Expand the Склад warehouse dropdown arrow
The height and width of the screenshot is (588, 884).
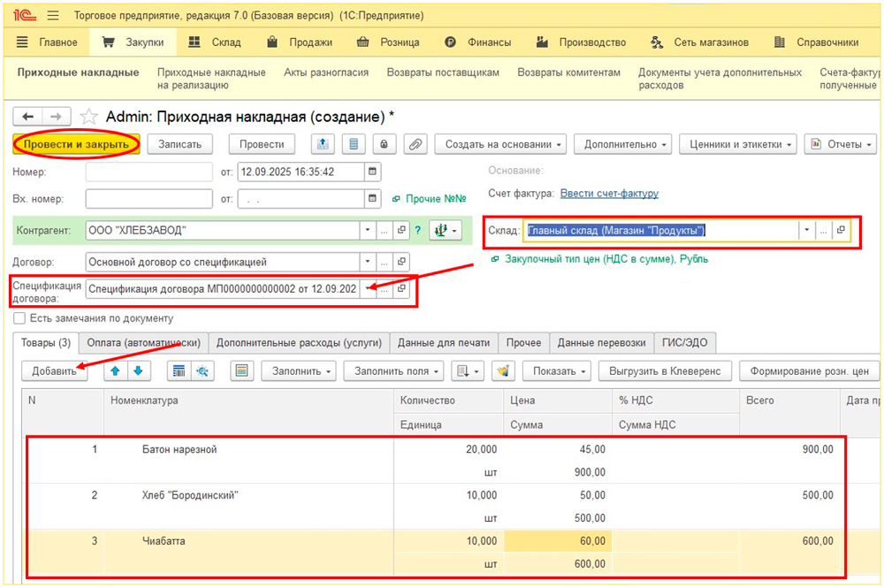(x=805, y=231)
